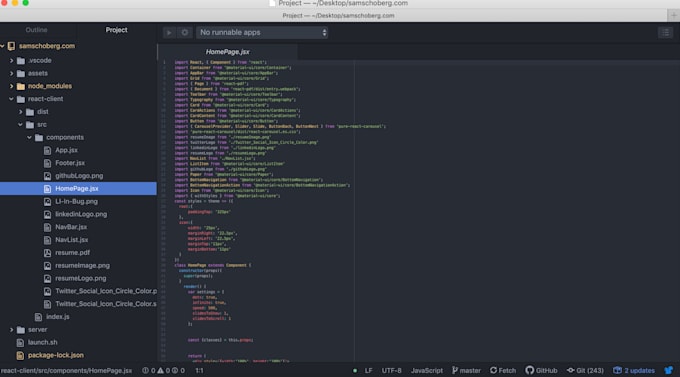Click the resume.pdf file icon
Viewport: 680px width, 377px height.
(47, 252)
